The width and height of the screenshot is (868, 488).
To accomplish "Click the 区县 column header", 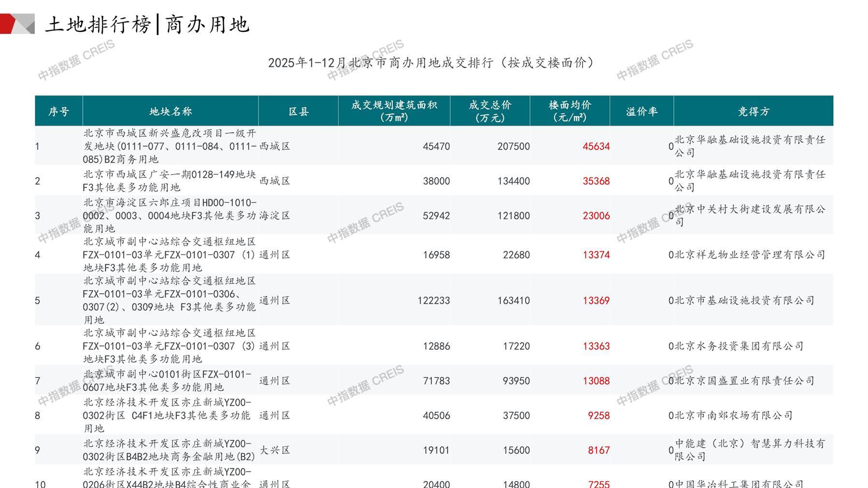I will pos(299,112).
